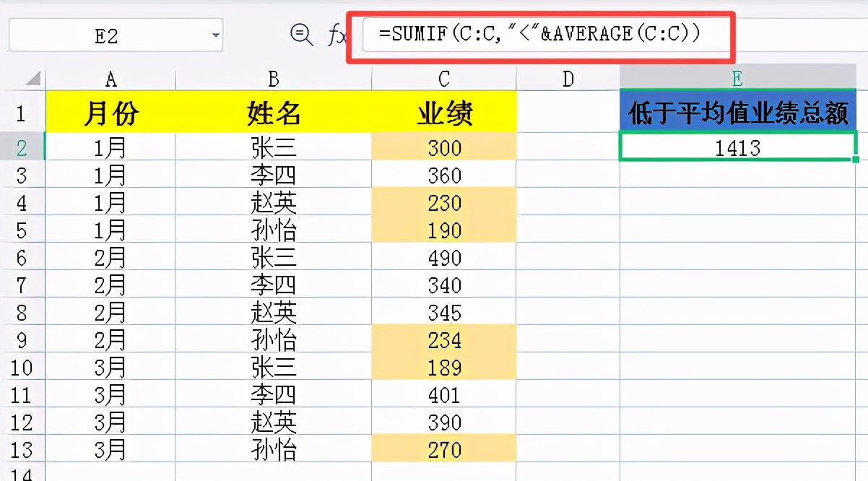The image size is (868, 481).
Task: Click the header cell 姓名
Action: pyautogui.click(x=274, y=112)
